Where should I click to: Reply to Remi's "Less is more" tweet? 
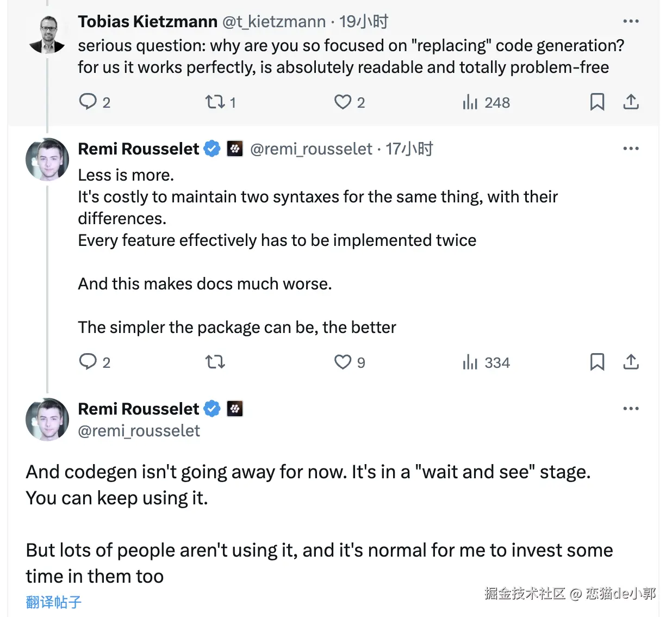tap(88, 362)
